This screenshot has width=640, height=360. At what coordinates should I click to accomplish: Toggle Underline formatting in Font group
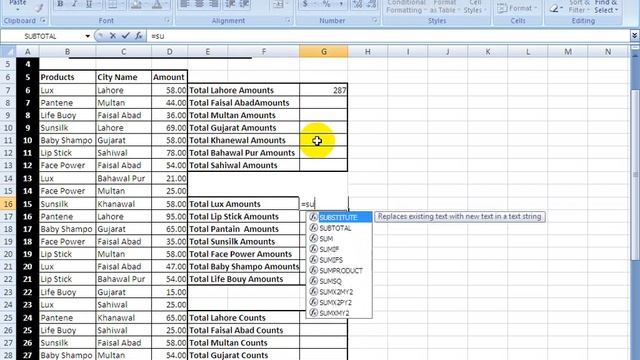point(89,4)
